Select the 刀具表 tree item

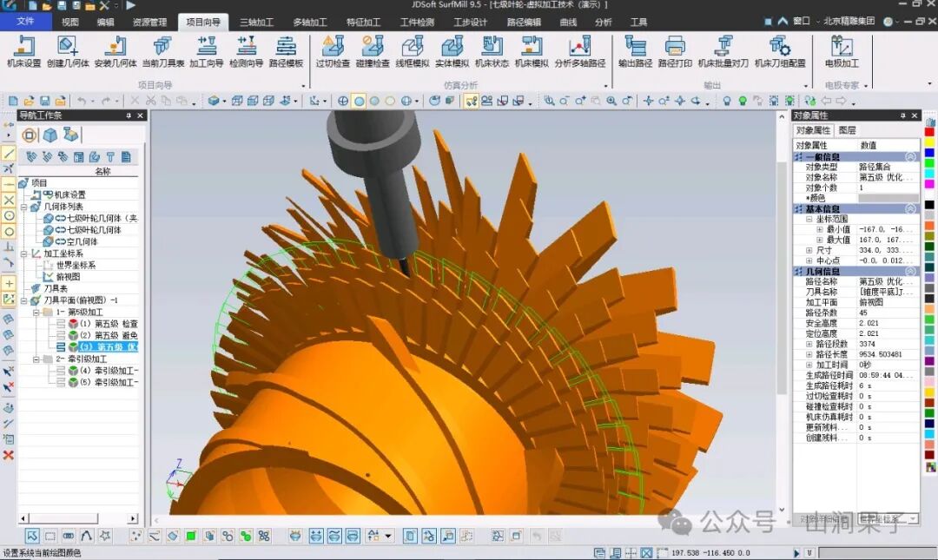[x=56, y=288]
